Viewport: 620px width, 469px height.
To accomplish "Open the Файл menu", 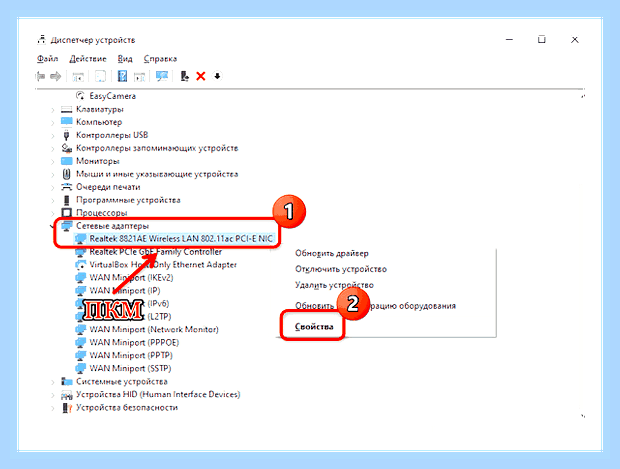I will [x=47, y=59].
